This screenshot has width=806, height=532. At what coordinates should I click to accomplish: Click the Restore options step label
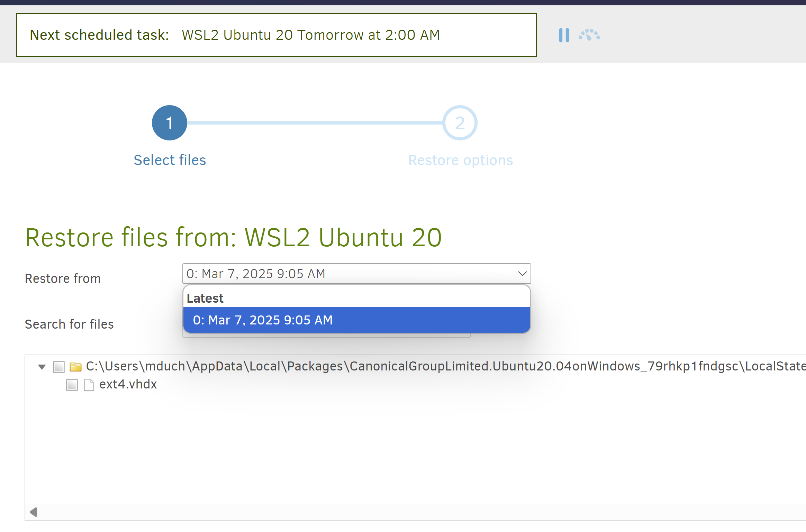click(460, 160)
